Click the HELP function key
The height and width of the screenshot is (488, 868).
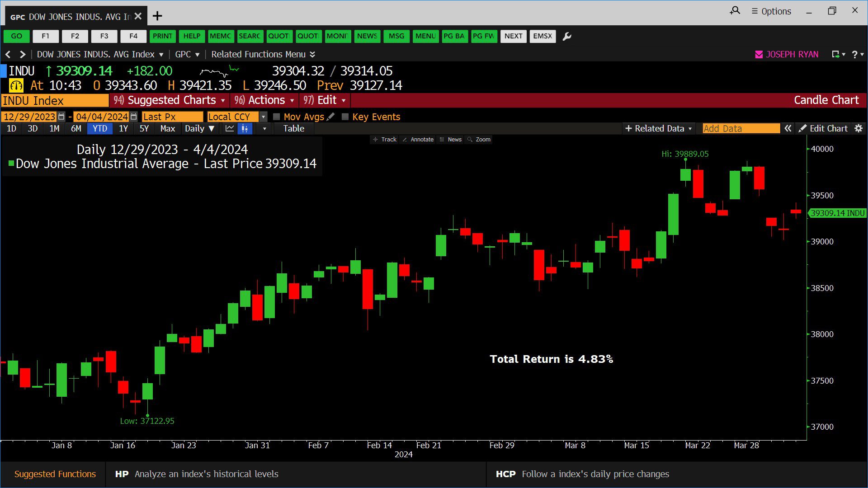(192, 36)
